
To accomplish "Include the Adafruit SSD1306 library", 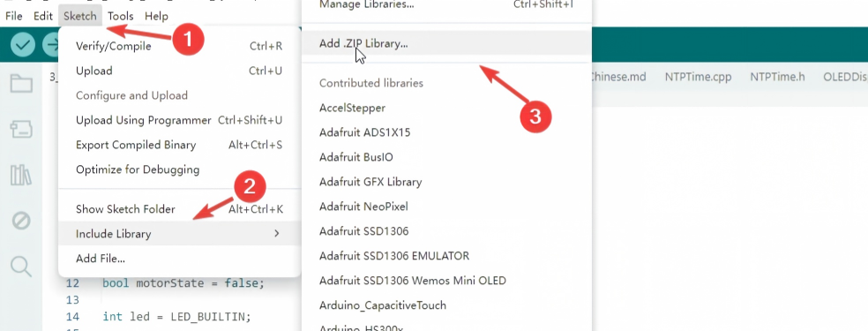I will coord(446,230).
